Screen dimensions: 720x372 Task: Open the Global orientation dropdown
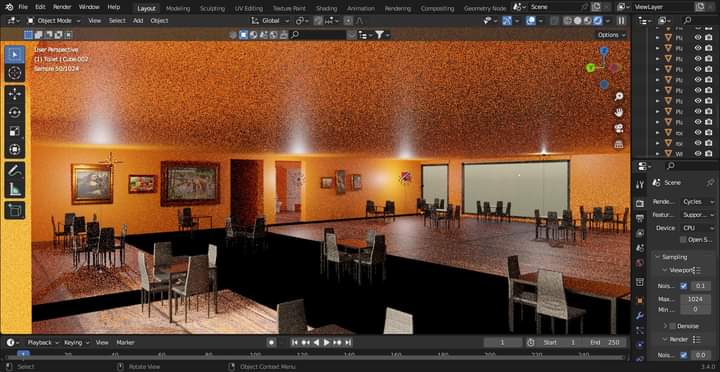270,21
